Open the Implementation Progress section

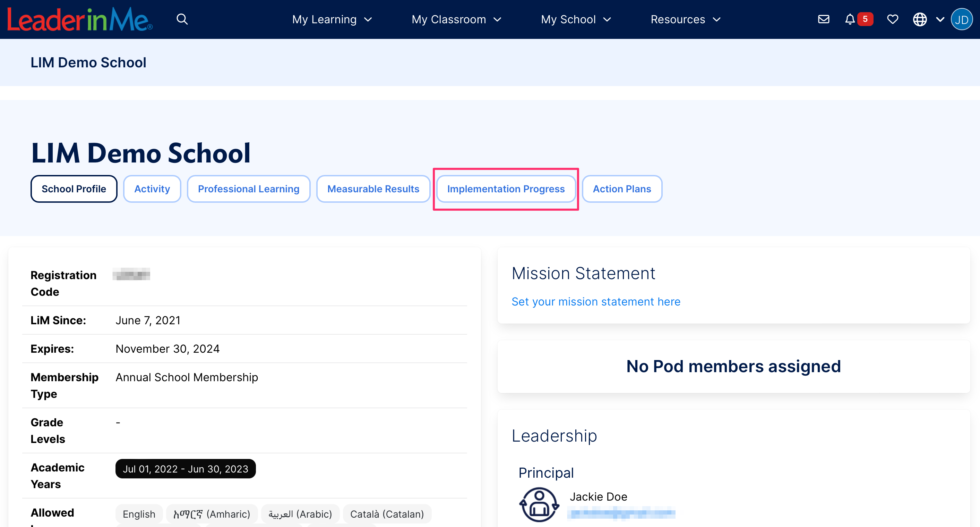(506, 189)
